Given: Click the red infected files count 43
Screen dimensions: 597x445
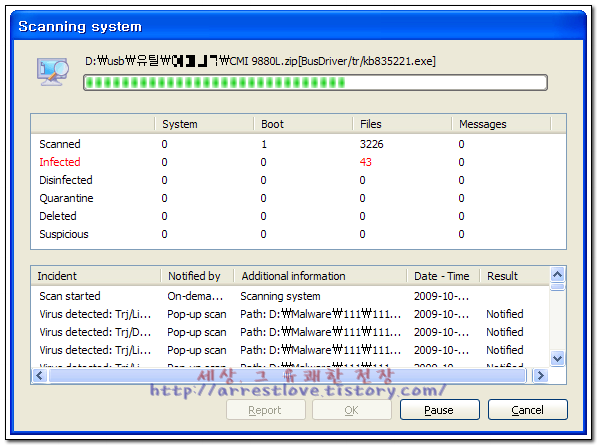Looking at the screenshot, I should tap(366, 162).
